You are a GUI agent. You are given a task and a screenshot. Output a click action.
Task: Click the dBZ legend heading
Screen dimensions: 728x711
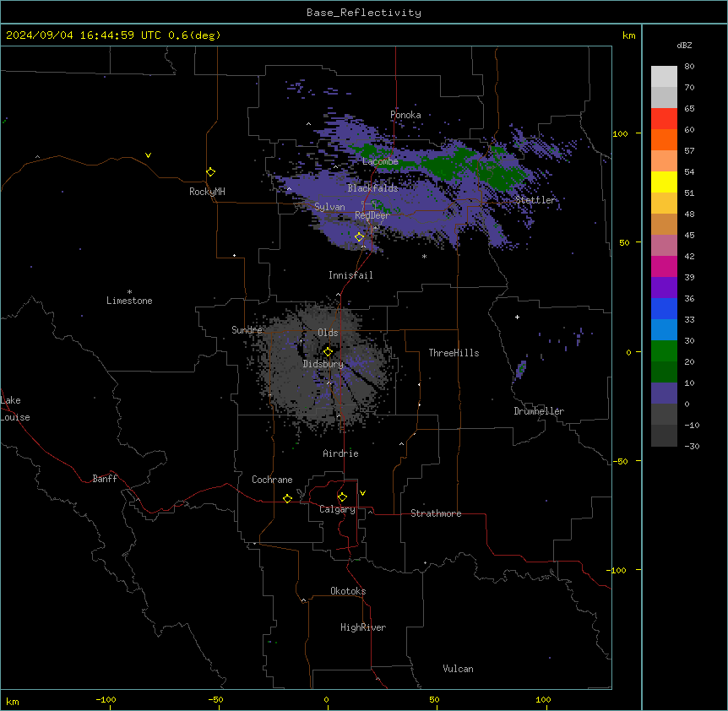tap(684, 45)
